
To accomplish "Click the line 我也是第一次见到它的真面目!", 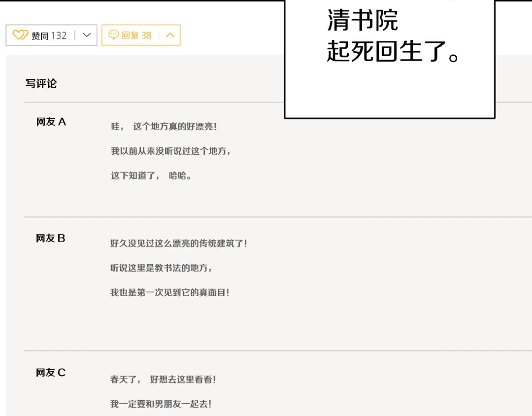I will click(170, 292).
